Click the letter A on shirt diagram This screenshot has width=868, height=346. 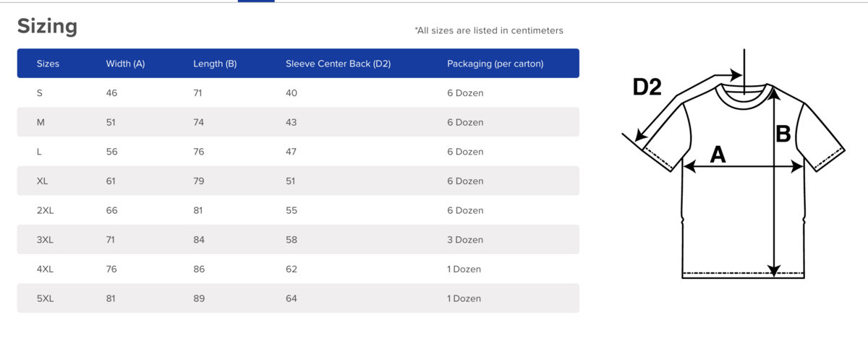pos(718,154)
